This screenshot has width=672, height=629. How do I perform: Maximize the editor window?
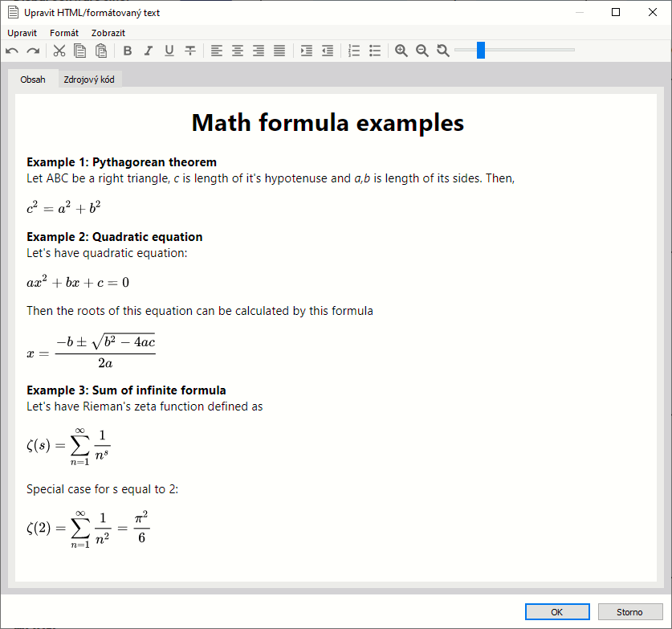tap(616, 12)
